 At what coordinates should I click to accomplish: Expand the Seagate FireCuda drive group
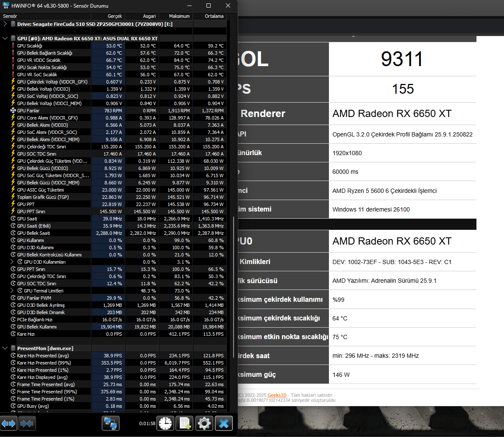(5, 24)
